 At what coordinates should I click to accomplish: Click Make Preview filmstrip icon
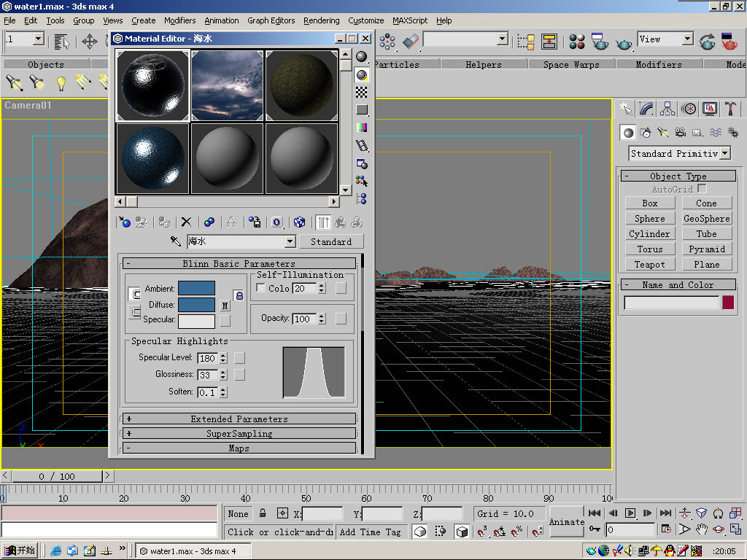click(362, 146)
